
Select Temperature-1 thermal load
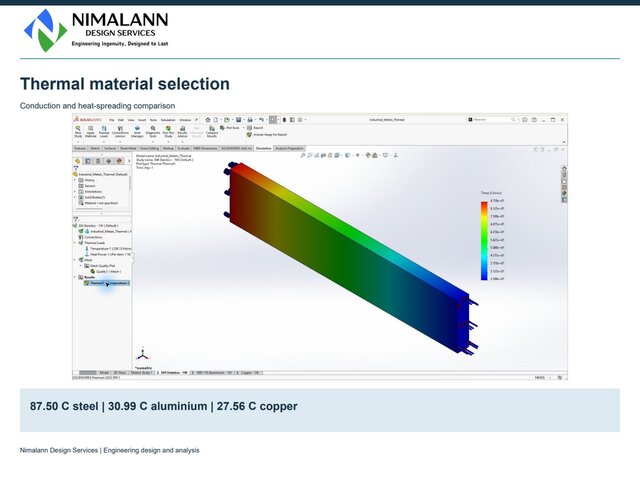108,249
